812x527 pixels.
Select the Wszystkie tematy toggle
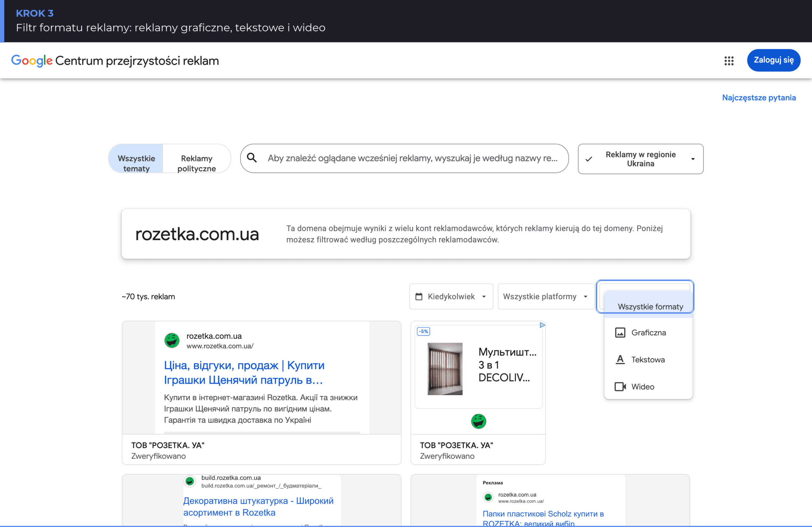coord(136,159)
